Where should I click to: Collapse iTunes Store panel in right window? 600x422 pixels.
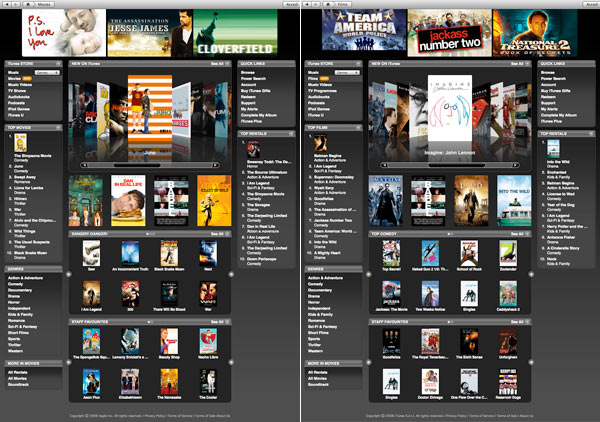(358, 64)
